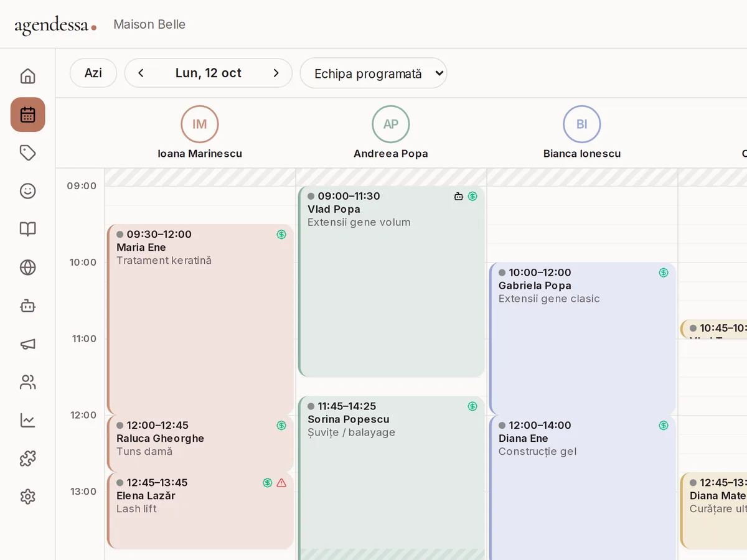Open Gabriela Popa Extensii gene clasic appointment
This screenshot has width=747, height=560.
click(x=583, y=338)
